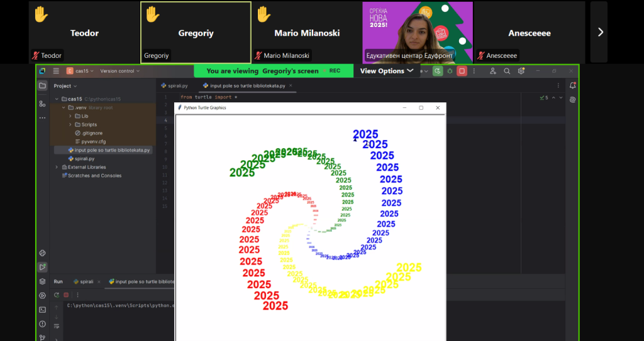Open Run panel more options menu
The image size is (644, 341).
(x=77, y=295)
